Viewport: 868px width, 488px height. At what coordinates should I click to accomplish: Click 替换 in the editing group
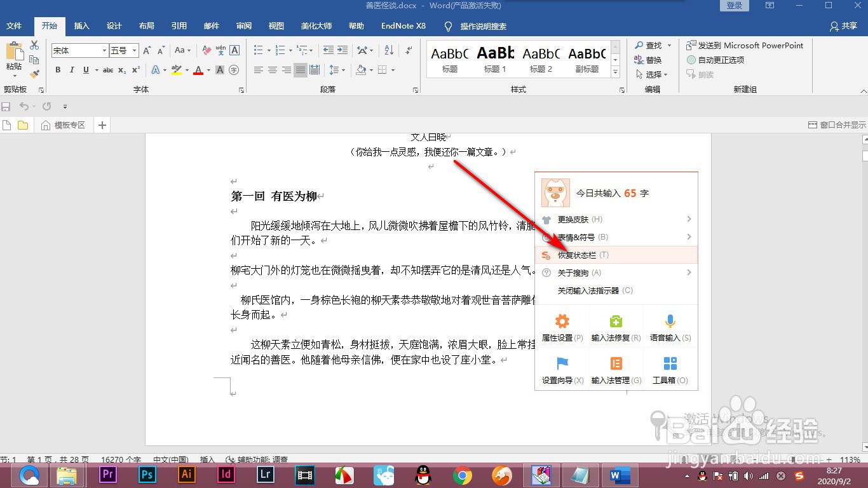click(648, 60)
